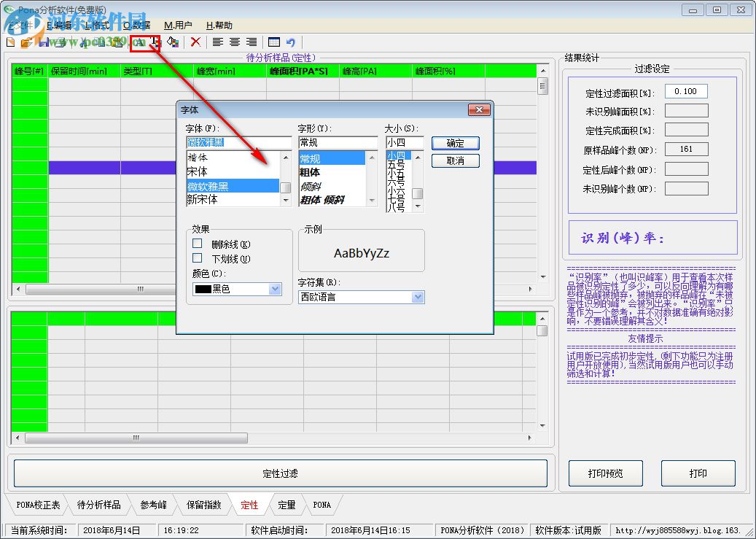This screenshot has height=539, width=756.
Task: Click the 定性过滤面积 input field
Action: point(685,92)
